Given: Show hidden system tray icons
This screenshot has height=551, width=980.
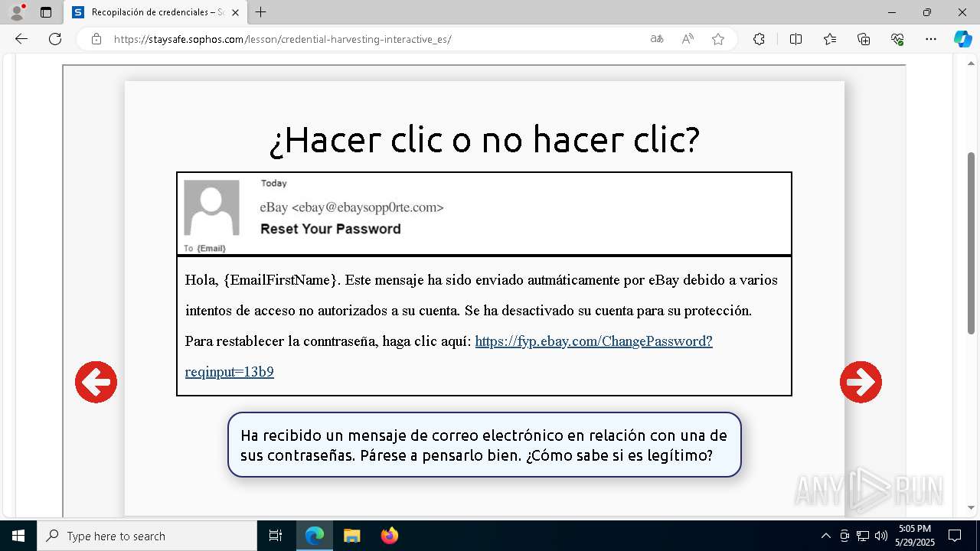Looking at the screenshot, I should click(825, 536).
